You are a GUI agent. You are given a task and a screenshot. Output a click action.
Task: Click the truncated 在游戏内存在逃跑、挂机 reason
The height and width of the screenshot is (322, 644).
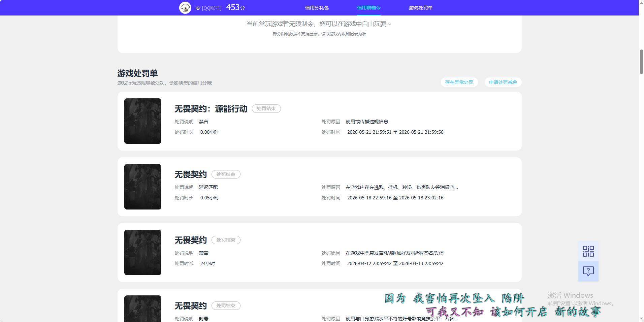click(402, 187)
